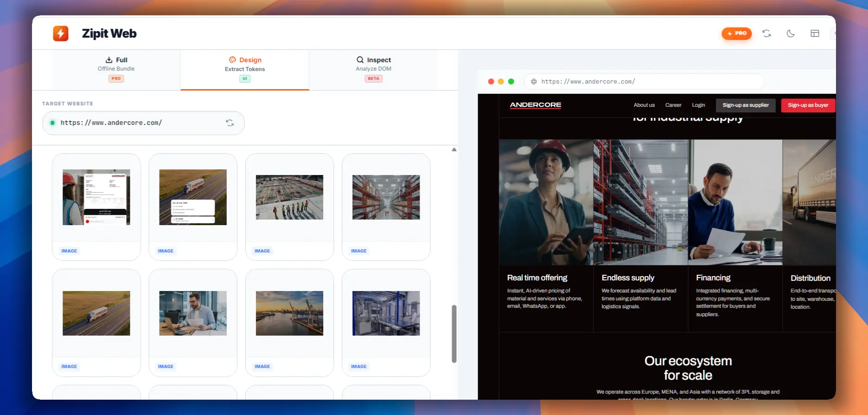Click the Distribution card truck image

coord(810,202)
